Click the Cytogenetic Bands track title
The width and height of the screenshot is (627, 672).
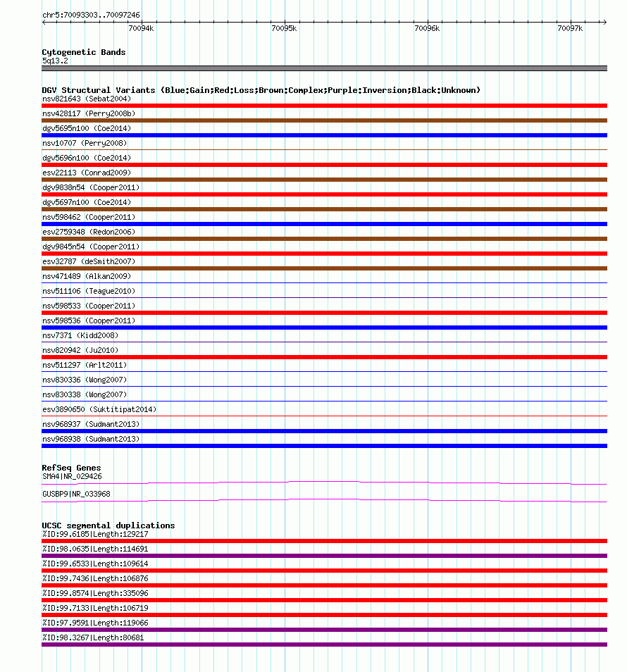[84, 52]
